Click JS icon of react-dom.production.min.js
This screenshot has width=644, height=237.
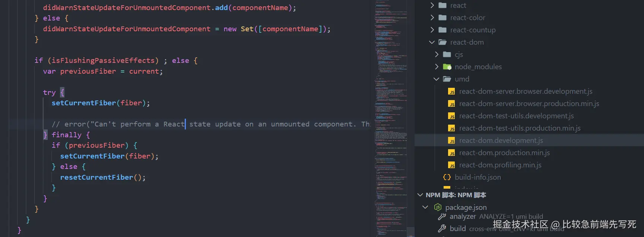[x=451, y=153]
